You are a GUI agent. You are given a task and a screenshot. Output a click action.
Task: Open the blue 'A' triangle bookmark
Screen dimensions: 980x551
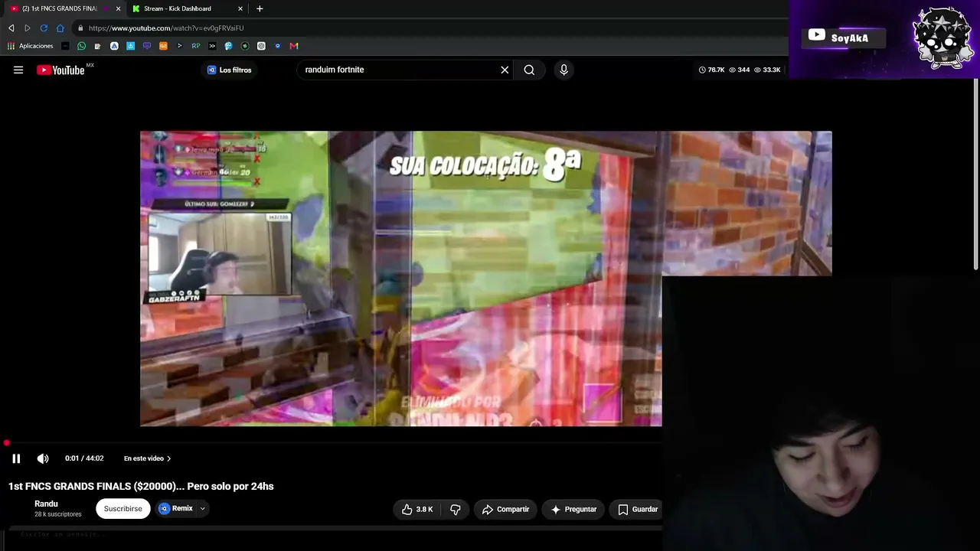[x=114, y=46]
